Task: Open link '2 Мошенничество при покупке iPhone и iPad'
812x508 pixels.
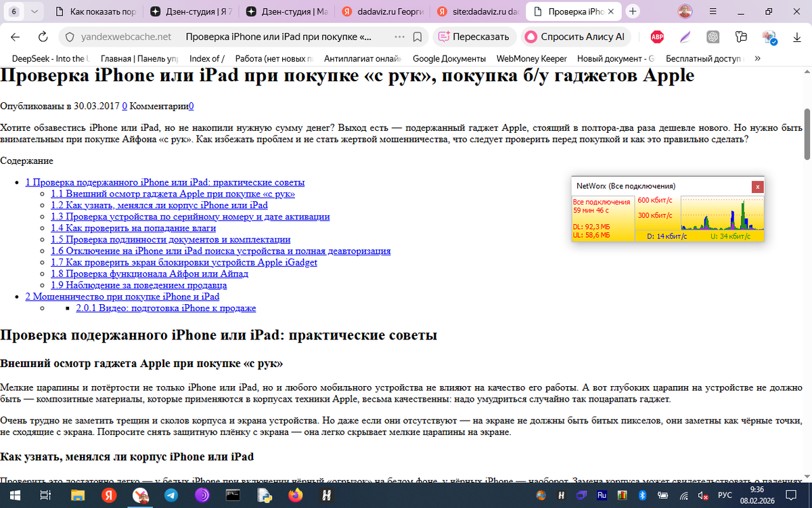Action: point(122,297)
